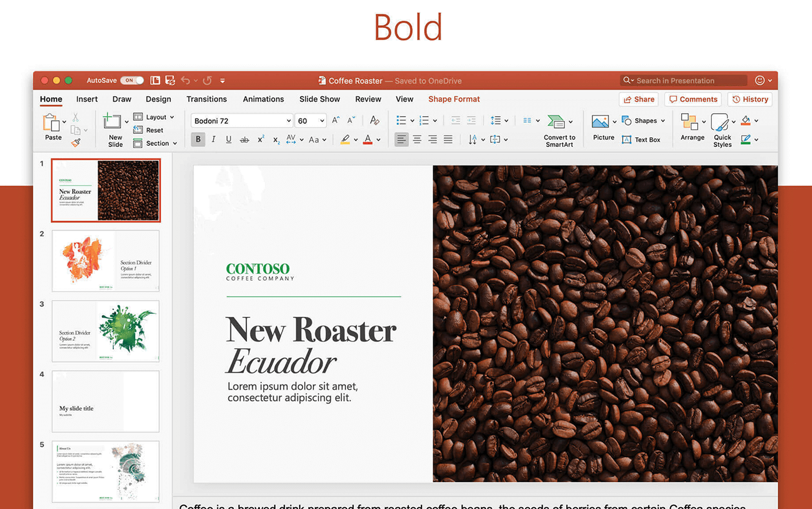Viewport: 812px width, 509px height.
Task: Open the font name dropdown Bodoni 72
Action: tap(289, 121)
